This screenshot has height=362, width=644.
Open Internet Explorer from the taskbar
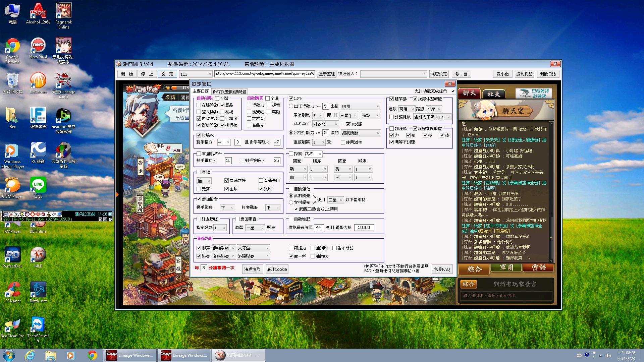coord(30,355)
